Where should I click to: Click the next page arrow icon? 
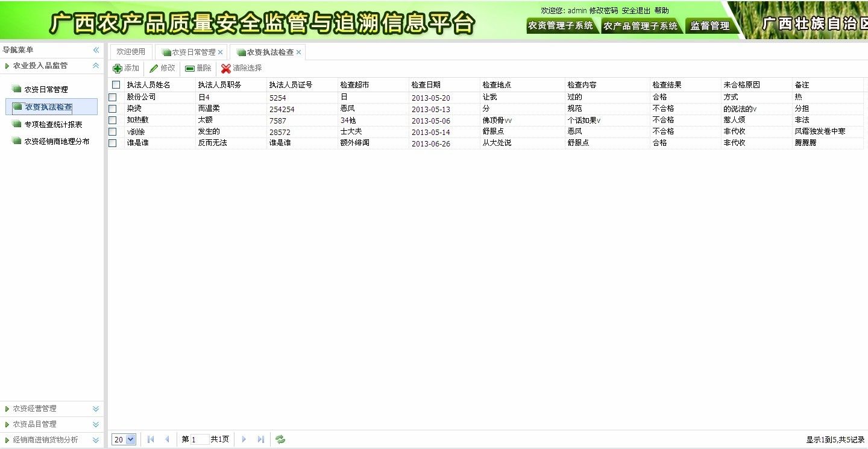click(x=244, y=439)
